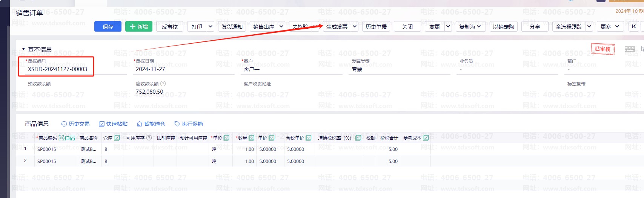Click the blue 保存 button
The height and width of the screenshot is (198, 644).
(108, 26)
